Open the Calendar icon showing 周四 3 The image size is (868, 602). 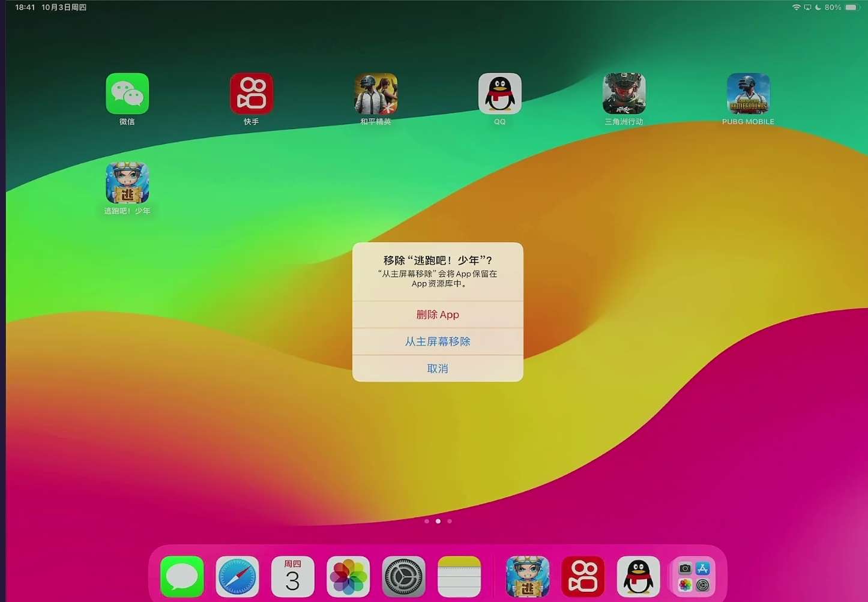click(292, 577)
